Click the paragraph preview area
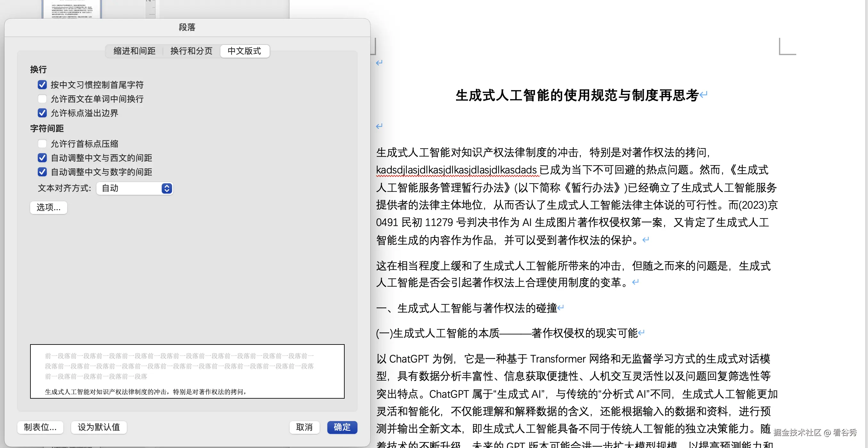Viewport: 868px width, 448px height. click(187, 371)
